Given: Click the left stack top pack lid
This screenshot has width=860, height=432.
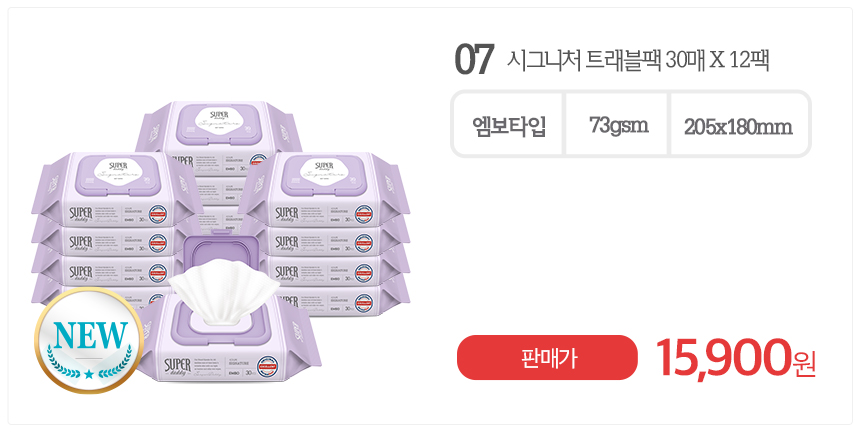Looking at the screenshot, I should pos(118,175).
